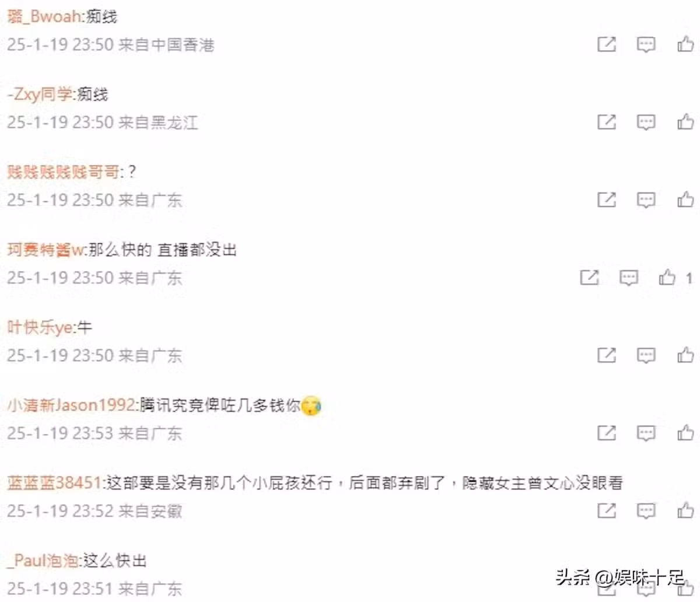Share 小清新Jason1992's comment

click(x=607, y=433)
